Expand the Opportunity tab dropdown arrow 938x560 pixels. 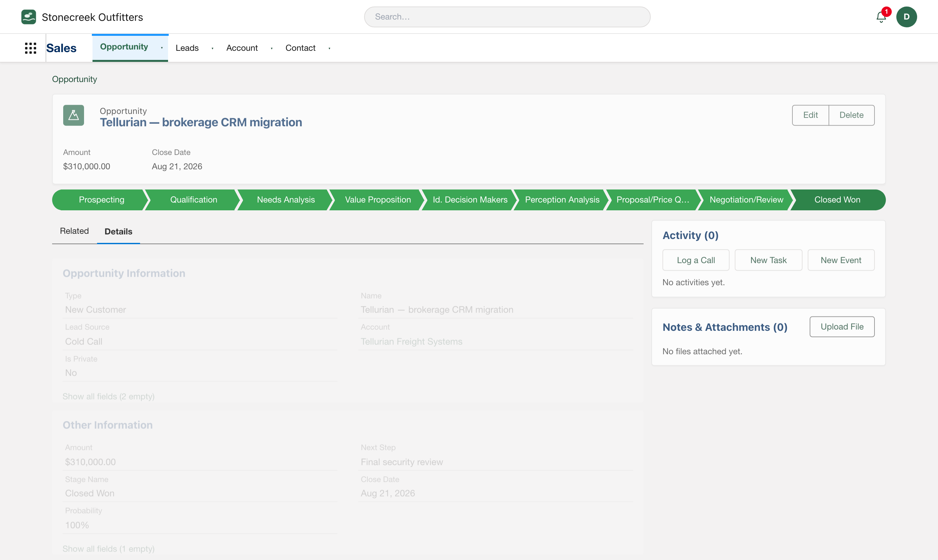(x=162, y=48)
